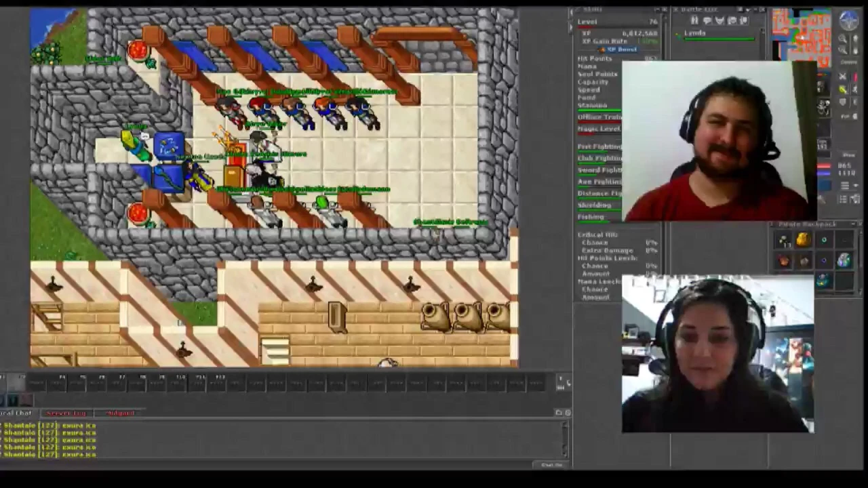Toggle the fourth Battle List filter icon

click(x=731, y=20)
